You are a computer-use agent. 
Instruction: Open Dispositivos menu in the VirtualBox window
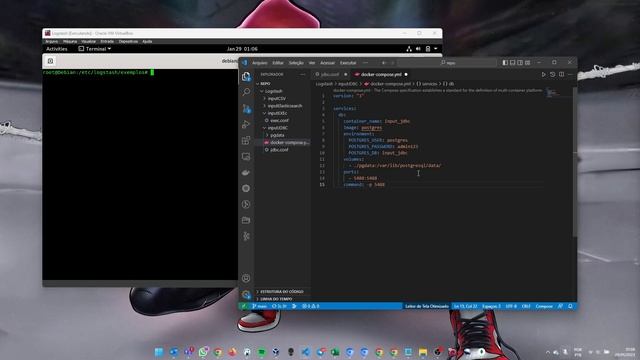(128, 41)
